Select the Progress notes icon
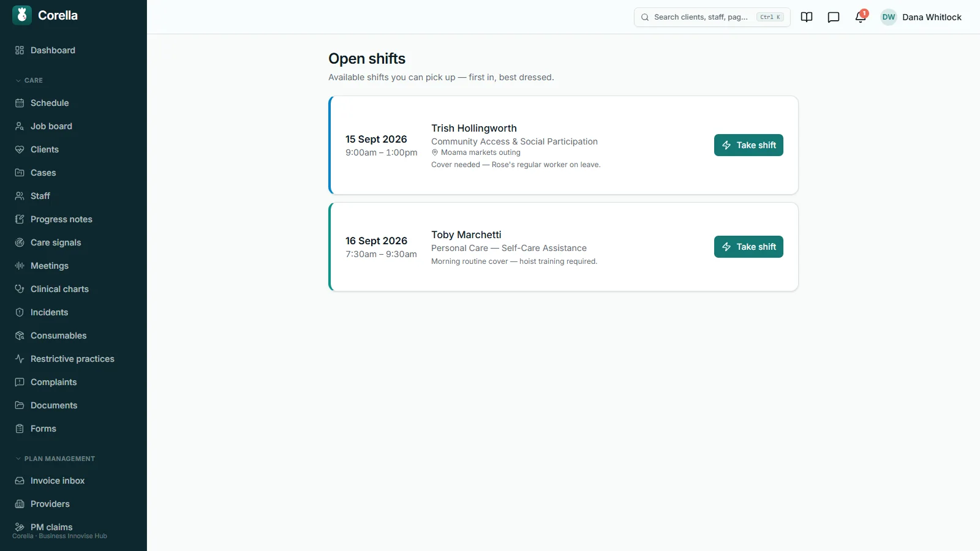This screenshot has height=551, width=980. click(x=20, y=219)
